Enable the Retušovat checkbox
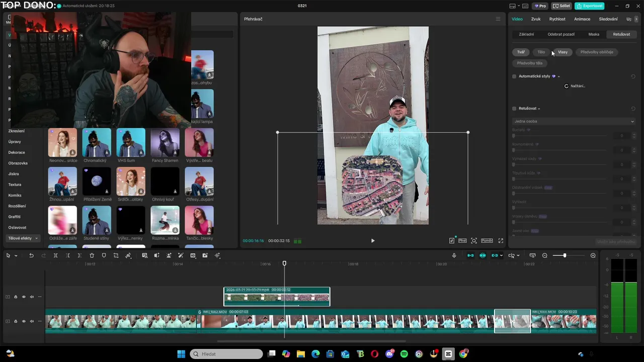This screenshot has width=644, height=362. pyautogui.click(x=514, y=109)
